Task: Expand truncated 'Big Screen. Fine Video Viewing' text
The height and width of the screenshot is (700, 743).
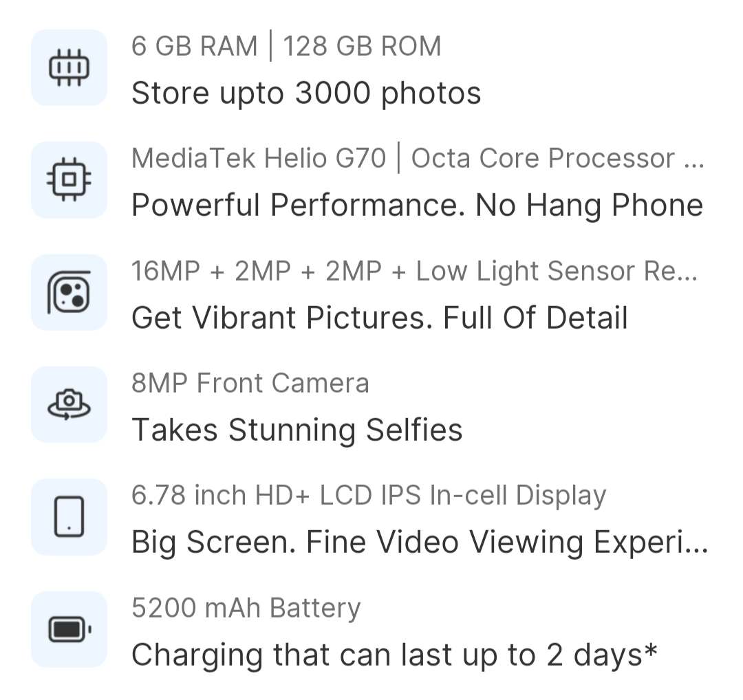Action: [696, 543]
